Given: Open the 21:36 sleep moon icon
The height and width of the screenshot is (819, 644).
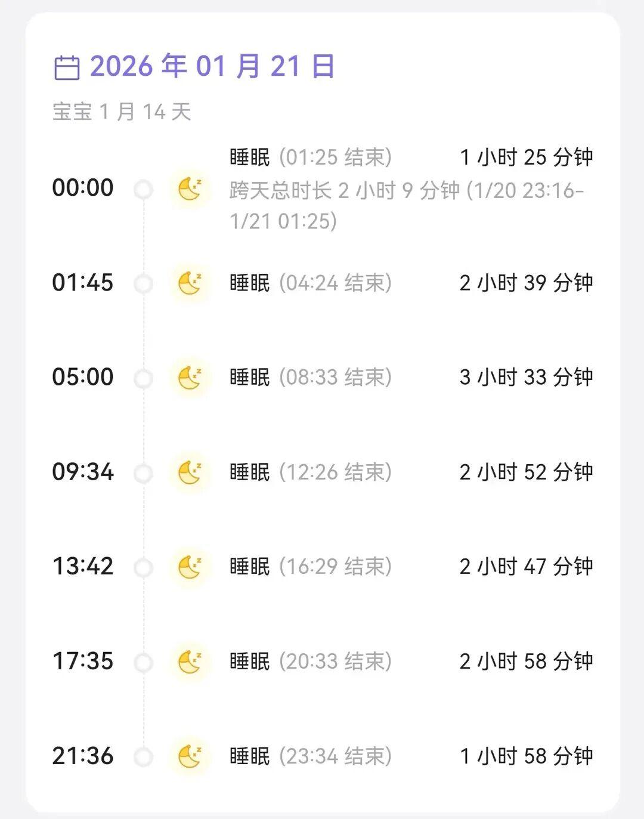Looking at the screenshot, I should tap(190, 756).
